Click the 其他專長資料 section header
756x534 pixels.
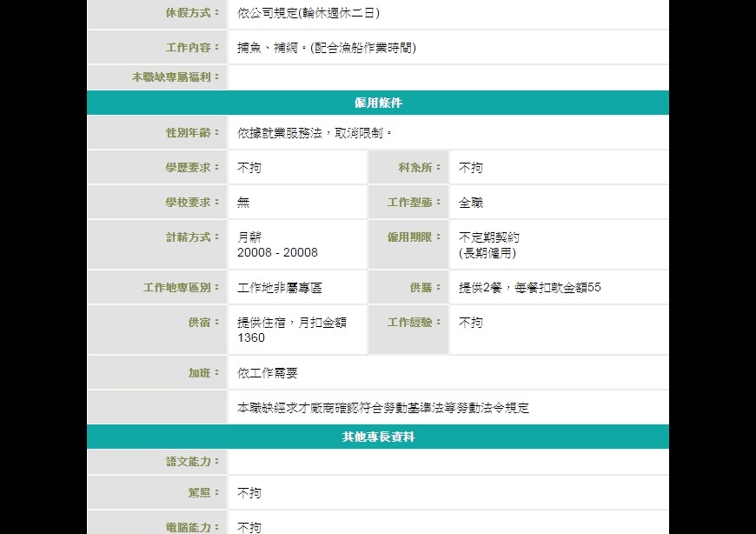pyautogui.click(x=377, y=437)
